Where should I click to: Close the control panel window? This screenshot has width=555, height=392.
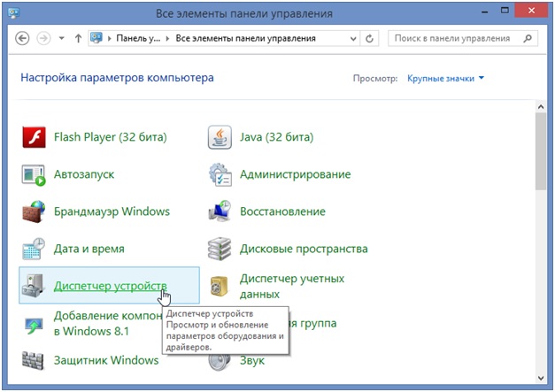(531, 11)
